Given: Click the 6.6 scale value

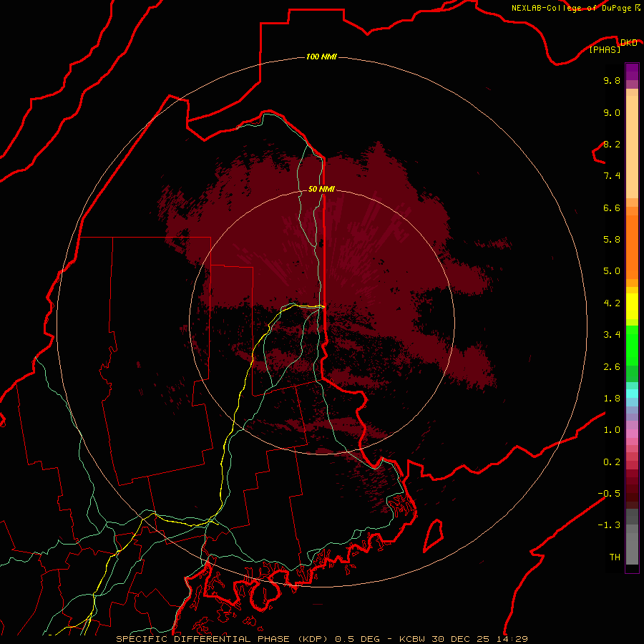Looking at the screenshot, I should pyautogui.click(x=612, y=208).
